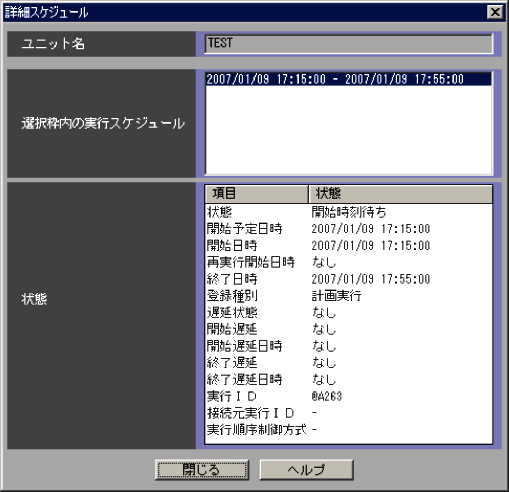509x492 pixels.
Task: Click the 閉じる button
Action: tap(202, 470)
